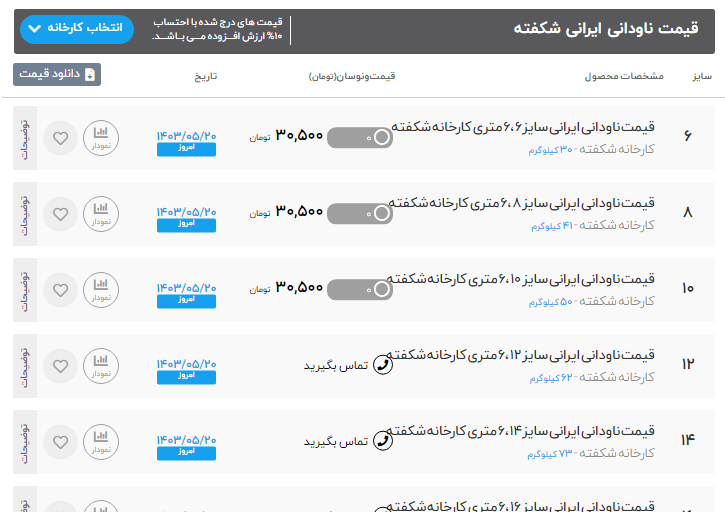Toggle price switch in size 6 row

(x=360, y=137)
